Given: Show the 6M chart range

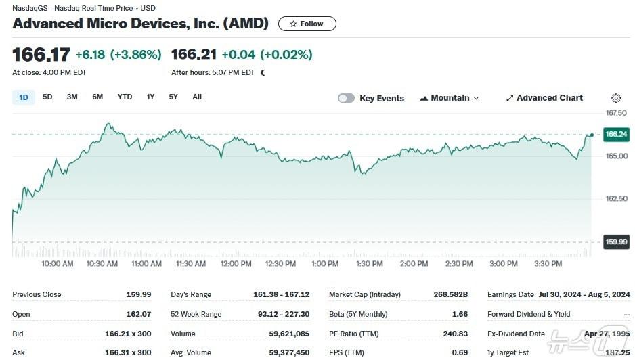Looking at the screenshot, I should (x=97, y=97).
